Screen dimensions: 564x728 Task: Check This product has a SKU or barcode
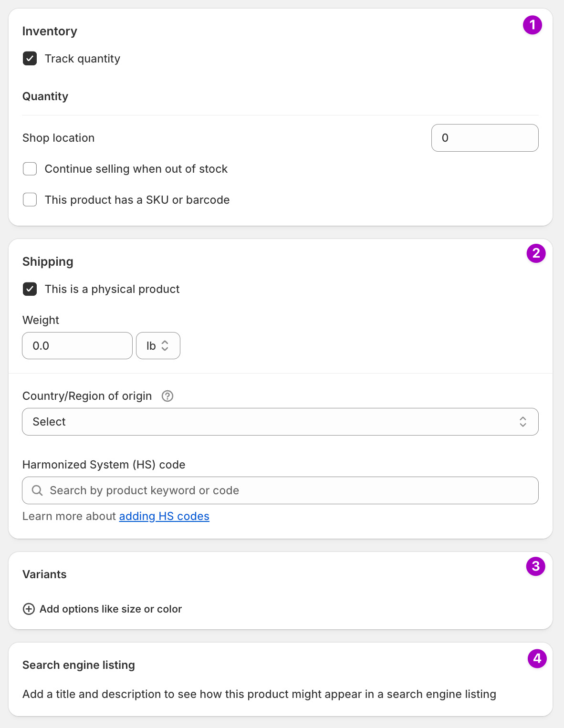click(30, 200)
